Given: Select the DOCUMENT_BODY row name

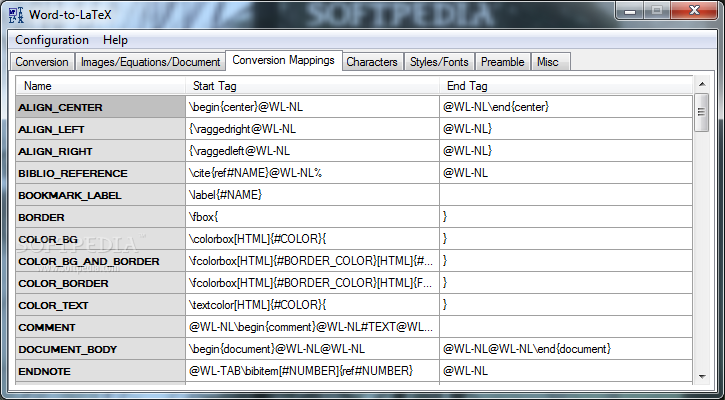Looking at the screenshot, I should pyautogui.click(x=101, y=349).
